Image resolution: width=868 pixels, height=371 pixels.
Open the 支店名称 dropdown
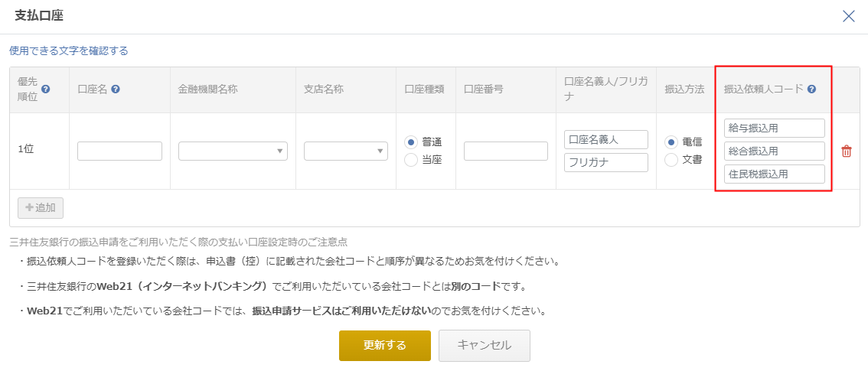(x=346, y=151)
